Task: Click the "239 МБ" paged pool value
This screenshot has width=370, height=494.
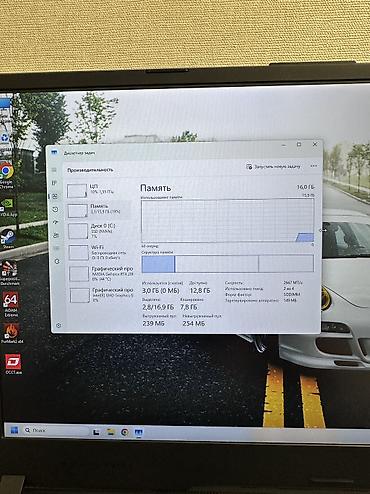Action: coord(153,323)
